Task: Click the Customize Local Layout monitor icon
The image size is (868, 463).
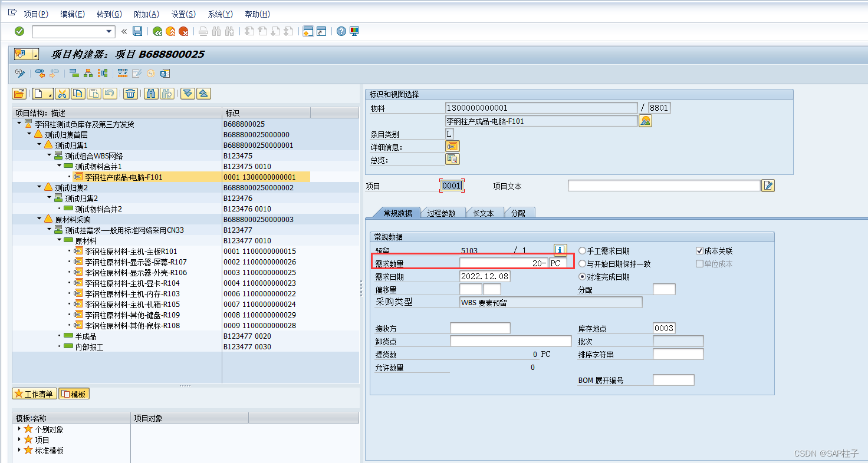Action: tap(354, 31)
